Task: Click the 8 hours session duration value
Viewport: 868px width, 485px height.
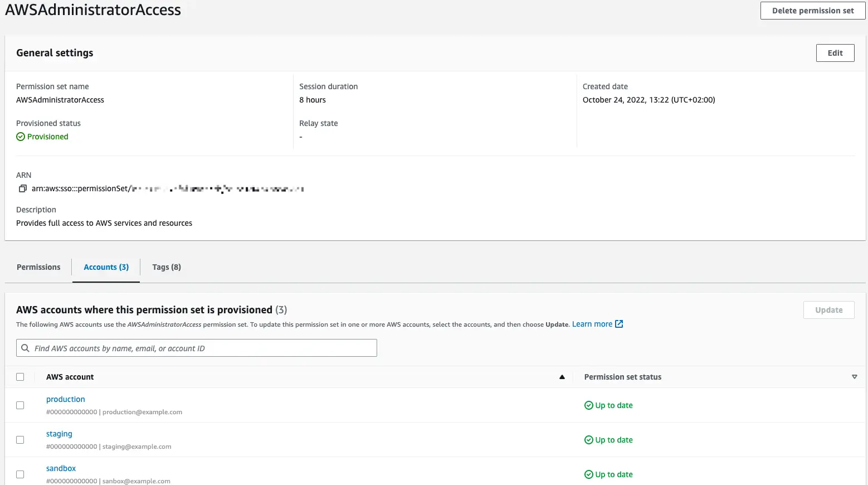Action: 313,100
